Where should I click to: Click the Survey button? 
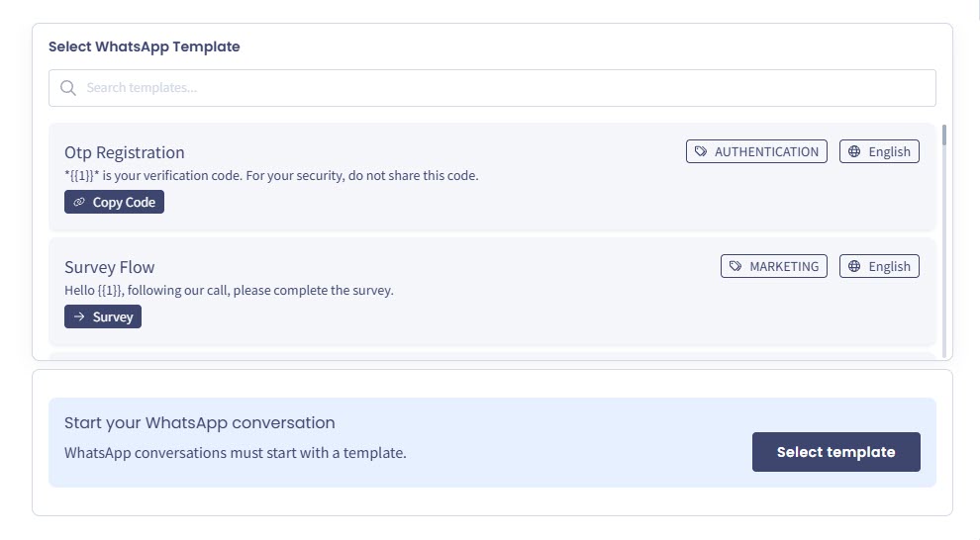point(103,316)
